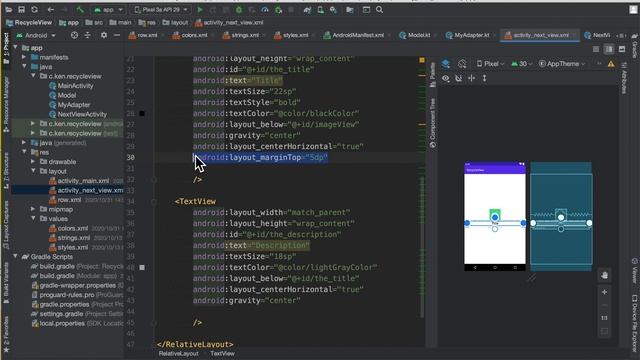Click the layout breadcrumb folder
640x360 pixels.
(x=175, y=23)
